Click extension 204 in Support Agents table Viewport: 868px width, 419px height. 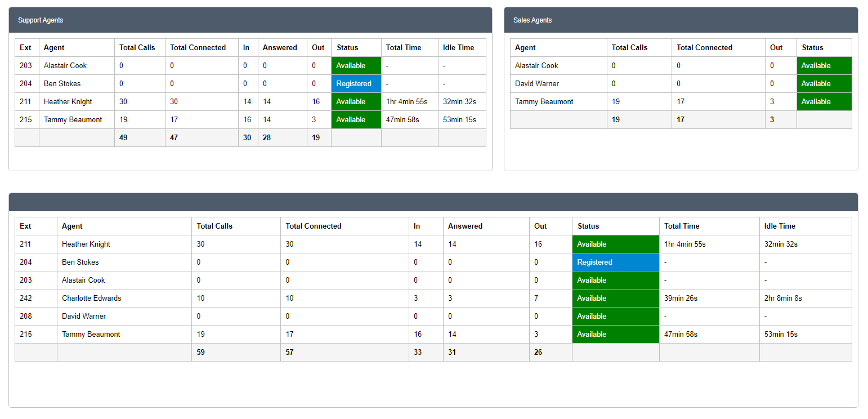coord(26,84)
